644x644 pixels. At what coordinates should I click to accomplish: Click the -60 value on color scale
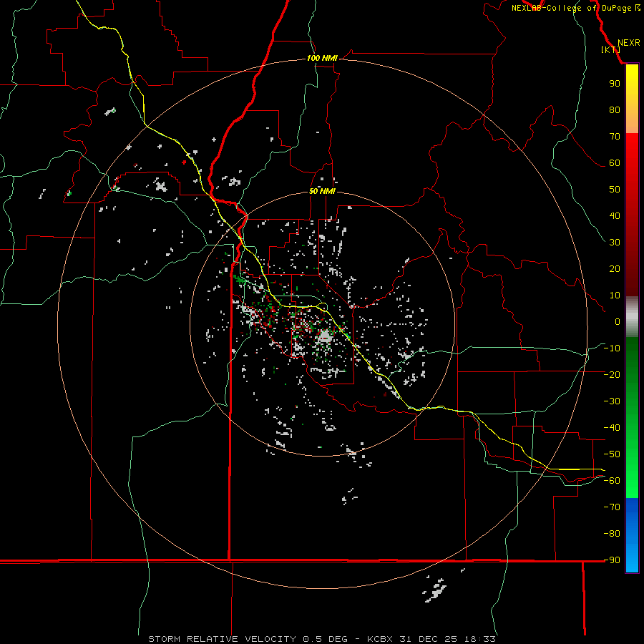click(612, 481)
